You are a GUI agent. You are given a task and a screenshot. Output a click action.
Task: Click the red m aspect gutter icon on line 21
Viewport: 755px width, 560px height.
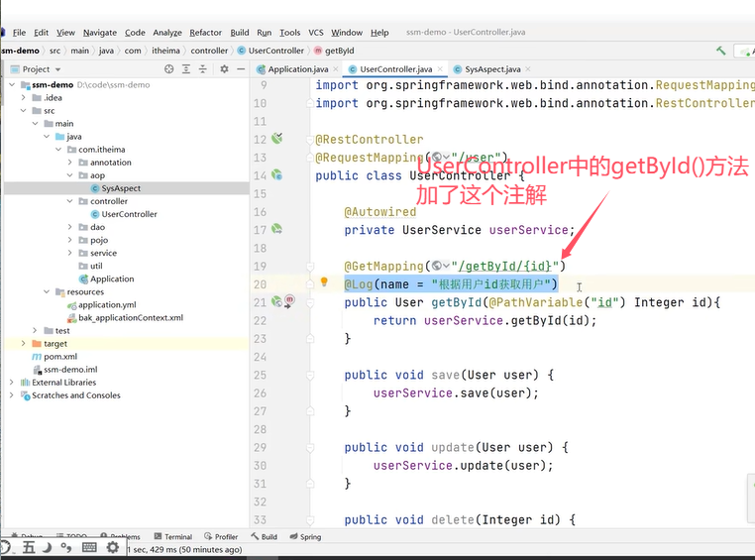[x=289, y=301]
